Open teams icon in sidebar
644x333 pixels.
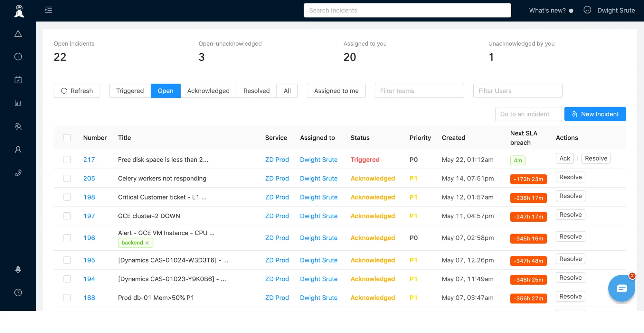point(18,126)
